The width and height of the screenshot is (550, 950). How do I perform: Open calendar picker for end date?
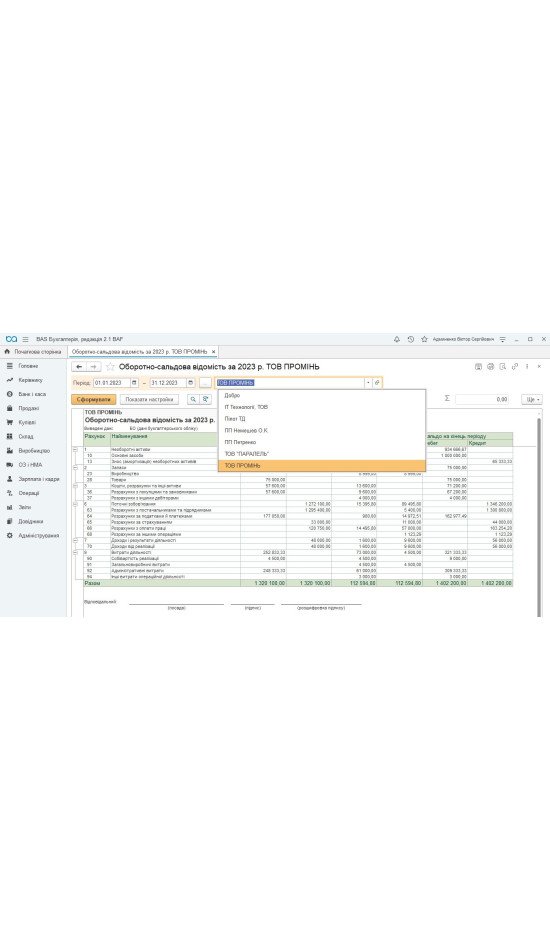pos(190,383)
